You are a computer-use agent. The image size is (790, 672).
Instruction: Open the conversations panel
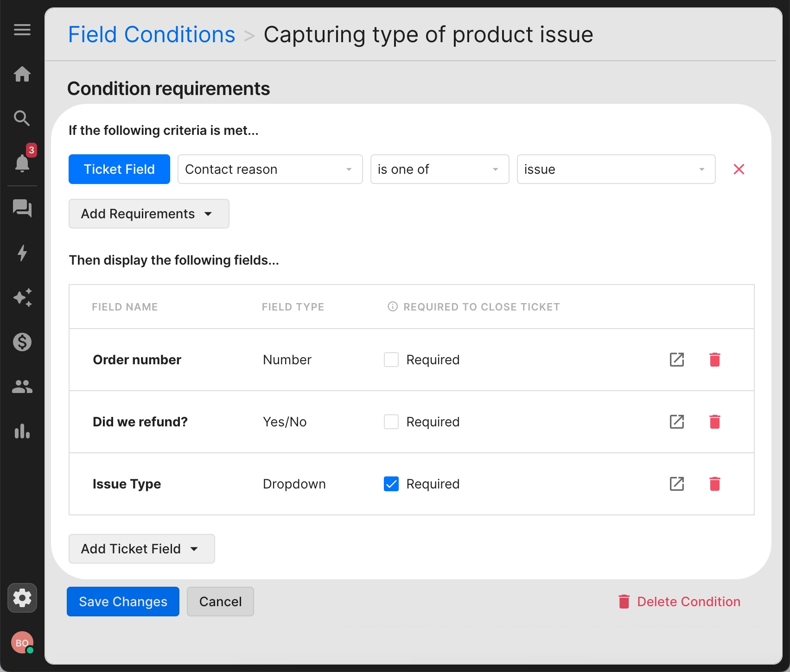(22, 209)
